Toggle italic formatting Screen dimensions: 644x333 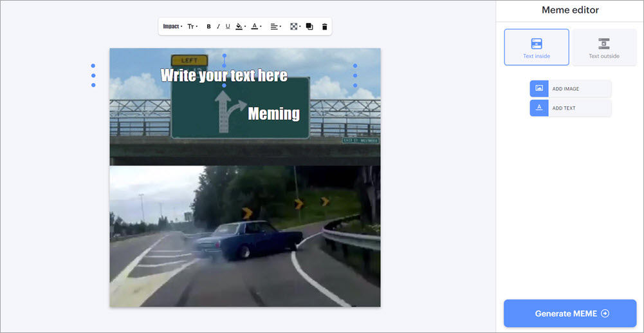[218, 26]
